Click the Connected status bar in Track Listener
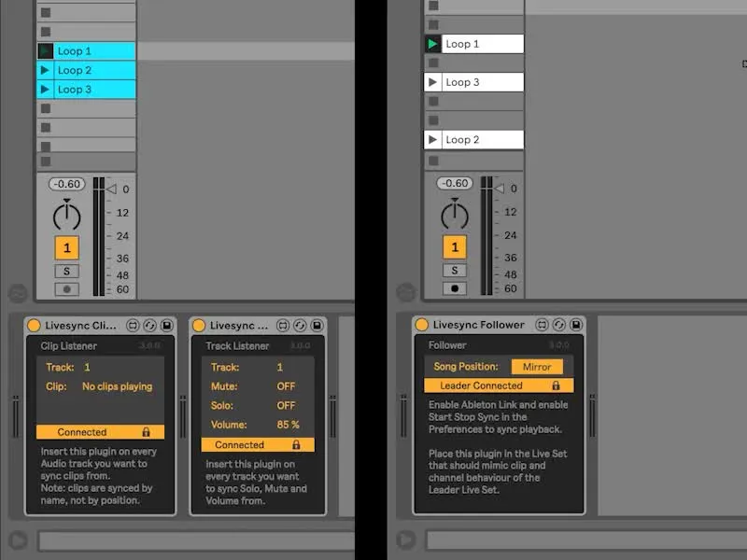747x560 pixels. pyautogui.click(x=258, y=445)
